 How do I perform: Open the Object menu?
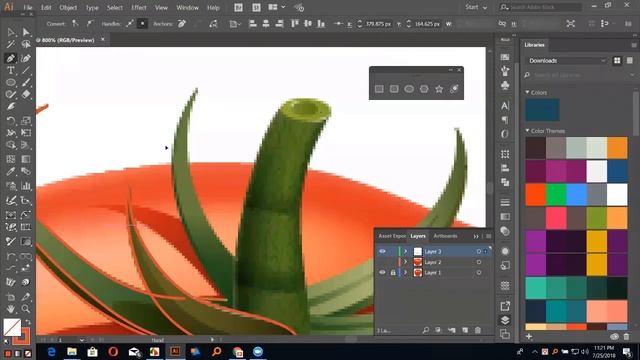coord(68,7)
